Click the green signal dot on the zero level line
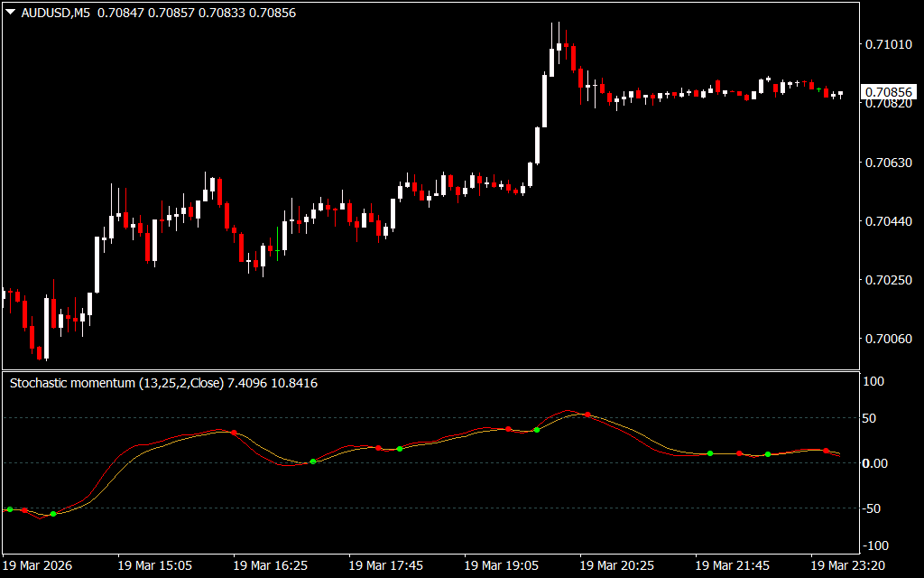Screen dimensions: 924x578 click(313, 461)
